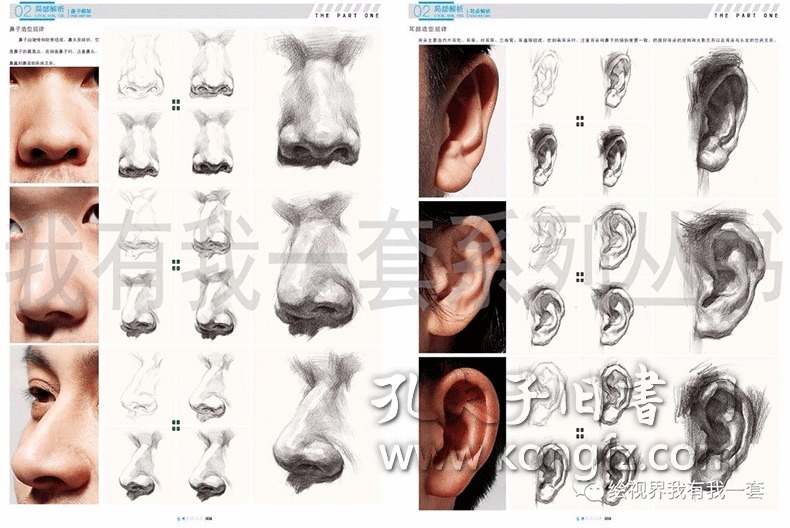Click the ear photo with short hair above
The height and width of the screenshot is (528, 790).
[462, 121]
